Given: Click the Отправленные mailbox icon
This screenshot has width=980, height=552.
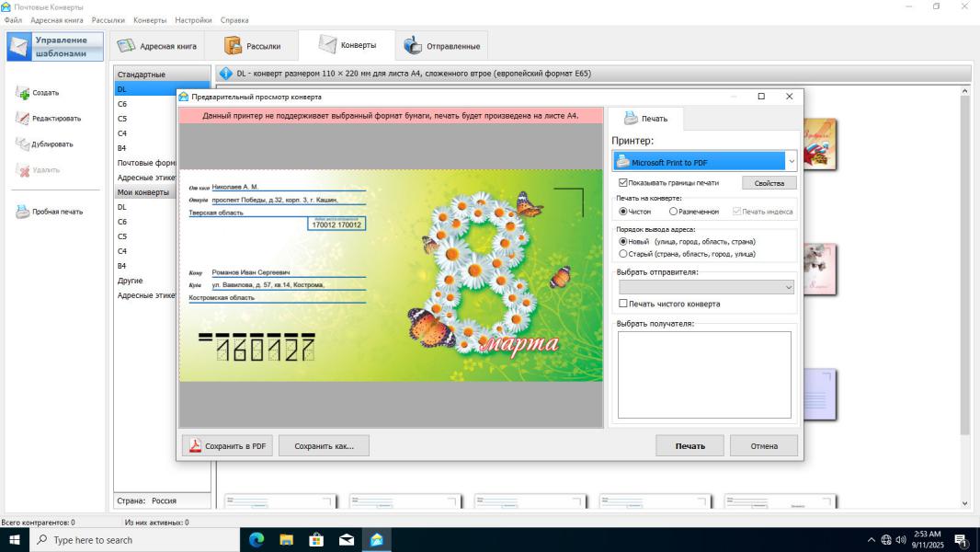Looking at the screenshot, I should point(413,46).
